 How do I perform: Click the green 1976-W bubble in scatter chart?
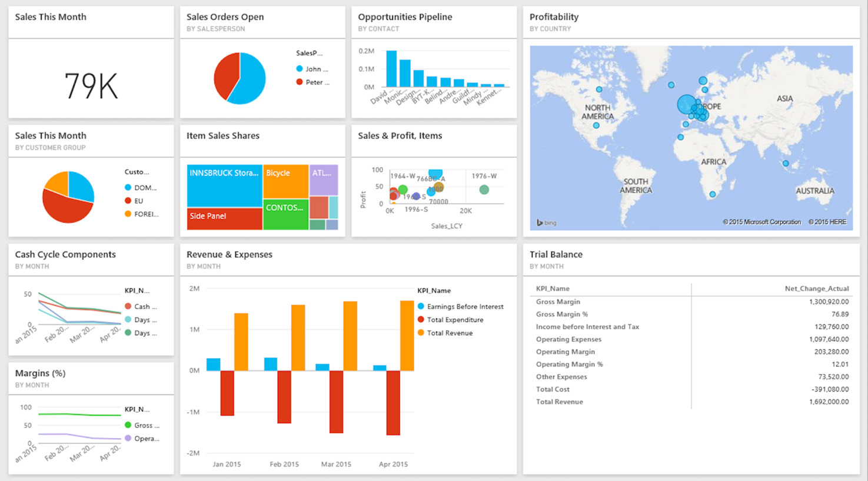click(484, 190)
